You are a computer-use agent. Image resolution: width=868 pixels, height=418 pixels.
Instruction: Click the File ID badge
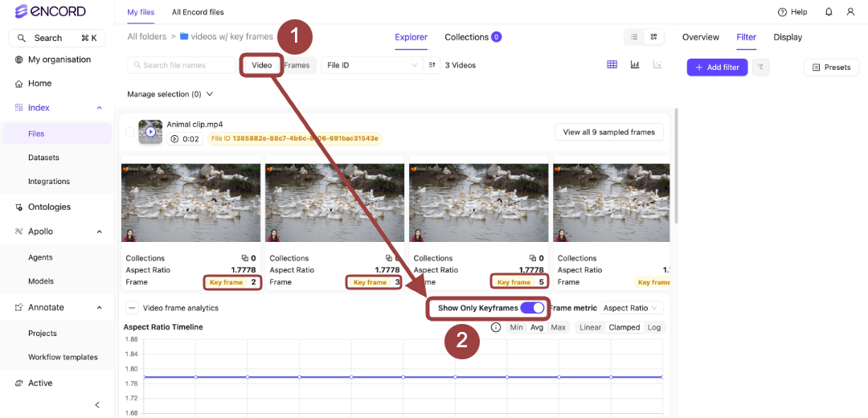294,139
